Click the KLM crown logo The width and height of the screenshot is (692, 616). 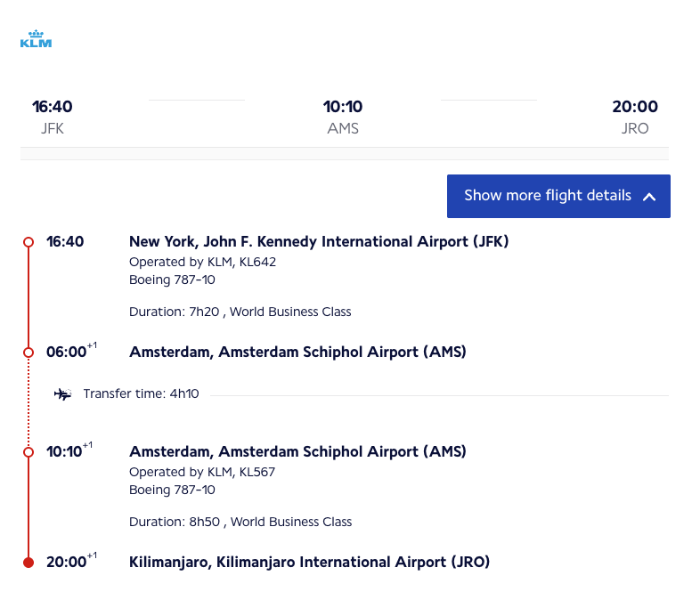[x=36, y=40]
